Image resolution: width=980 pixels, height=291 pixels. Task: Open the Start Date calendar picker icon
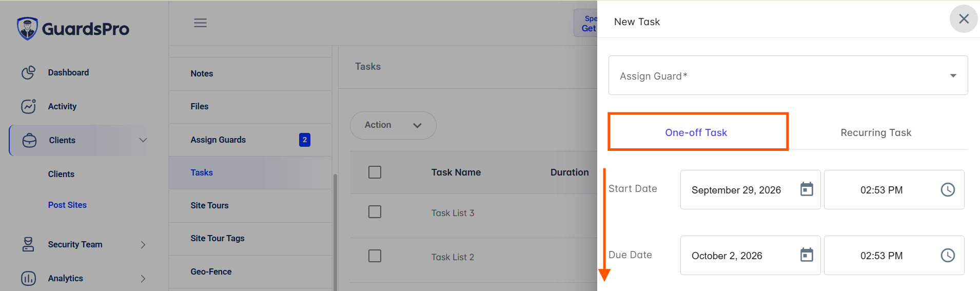[807, 189]
